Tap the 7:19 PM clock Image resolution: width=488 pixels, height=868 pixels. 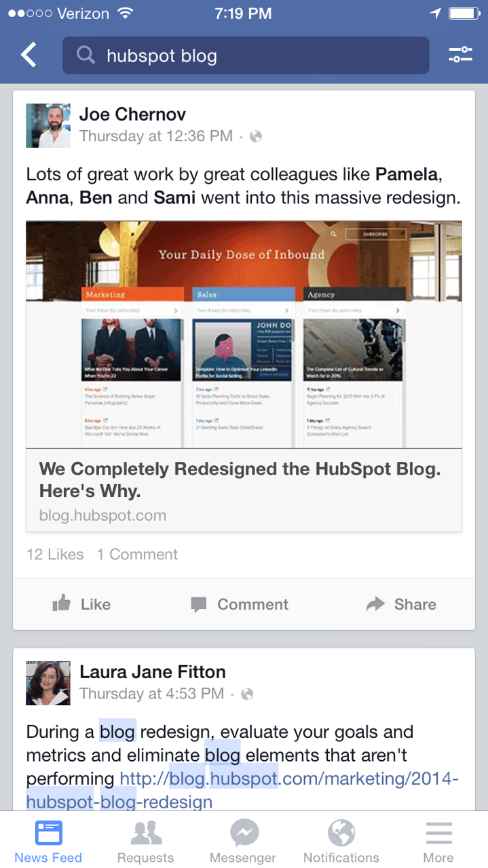244,13
